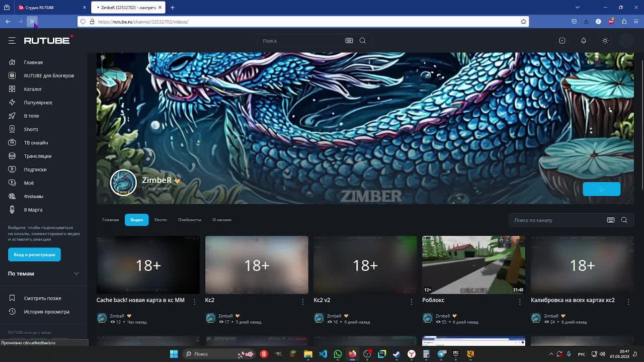
Task: Switch to Плейлисты tab
Action: pyautogui.click(x=190, y=220)
